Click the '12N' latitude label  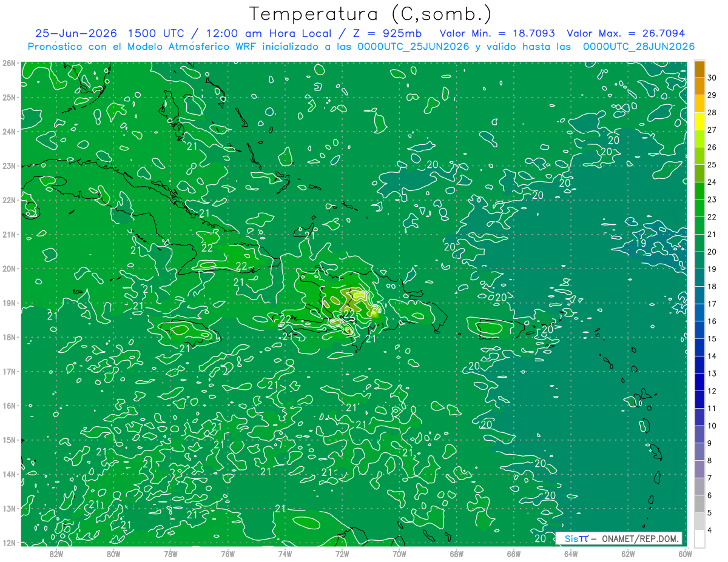[9, 543]
